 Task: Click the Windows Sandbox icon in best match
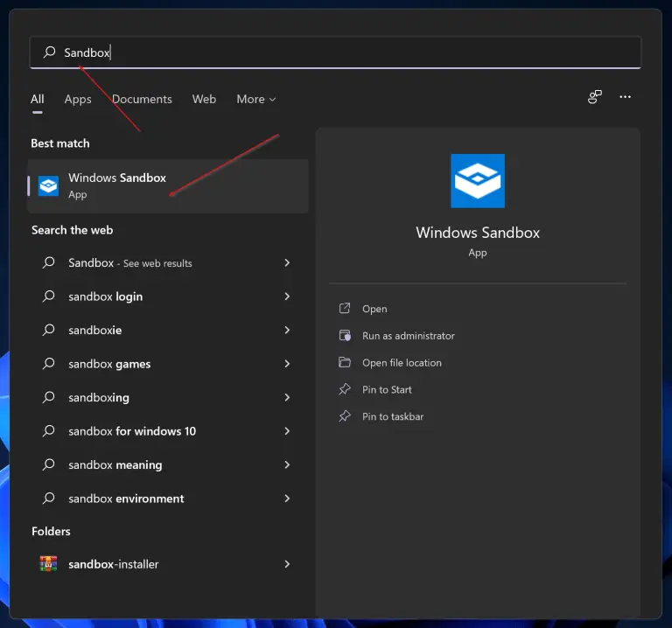click(48, 186)
